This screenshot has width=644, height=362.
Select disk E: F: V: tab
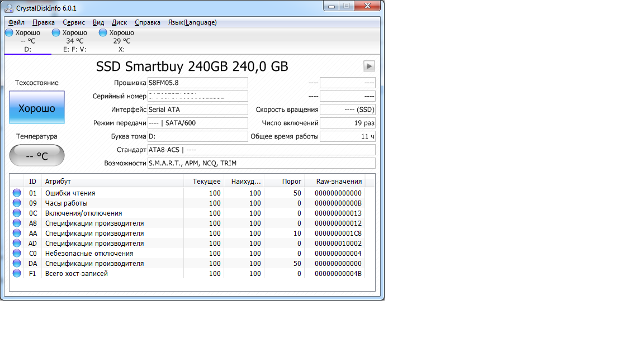[75, 41]
